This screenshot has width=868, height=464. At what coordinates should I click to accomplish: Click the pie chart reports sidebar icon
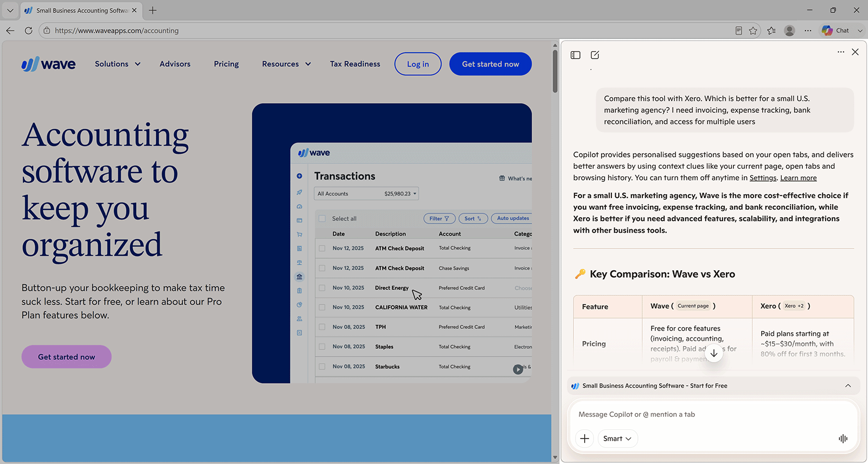click(x=299, y=304)
